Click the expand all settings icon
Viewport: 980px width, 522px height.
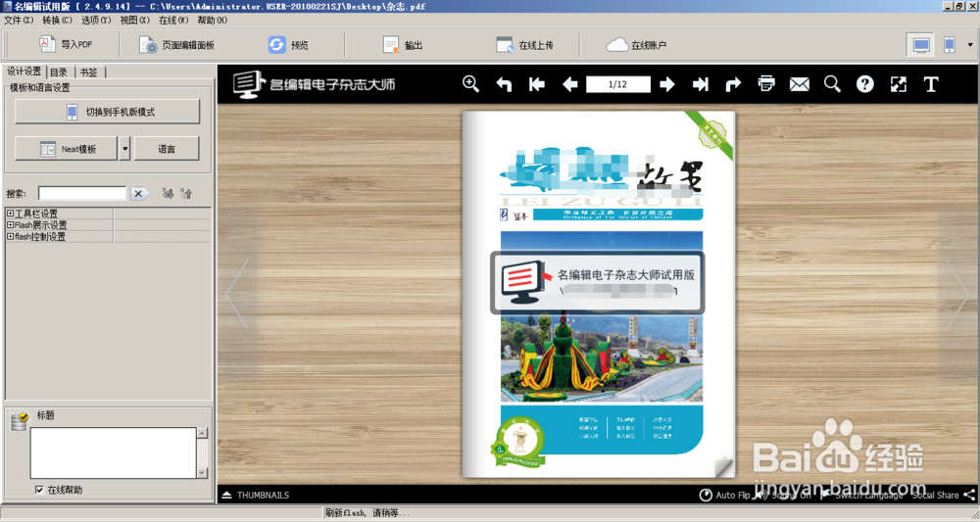pyautogui.click(x=168, y=194)
